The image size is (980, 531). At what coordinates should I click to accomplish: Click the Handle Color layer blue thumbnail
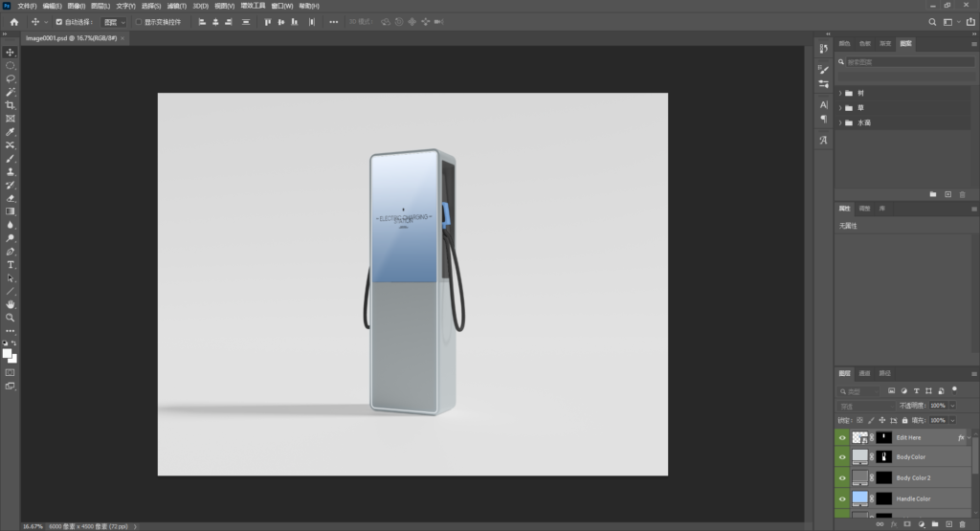860,498
